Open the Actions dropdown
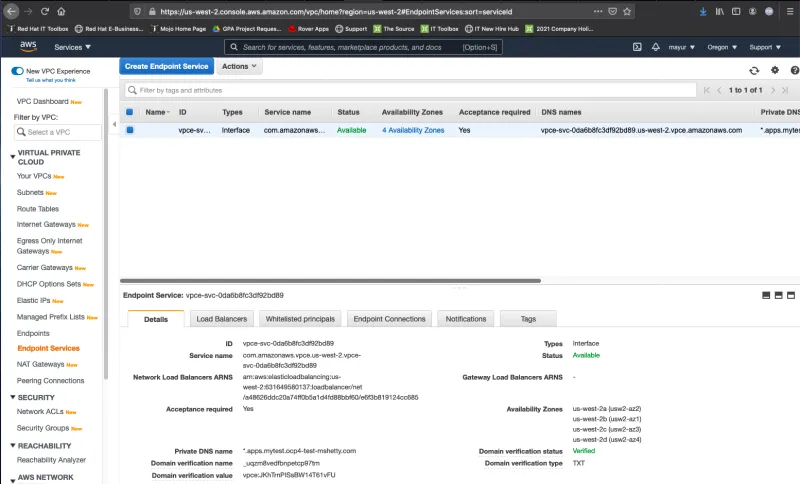The image size is (800, 484). point(238,66)
